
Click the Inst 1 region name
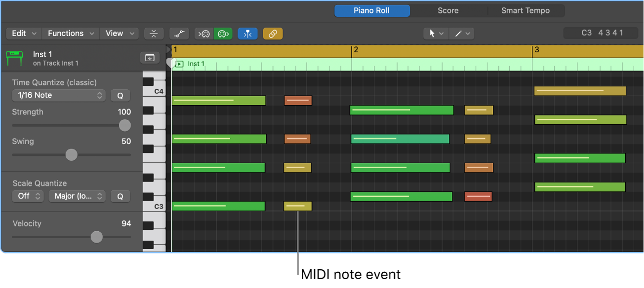[196, 64]
